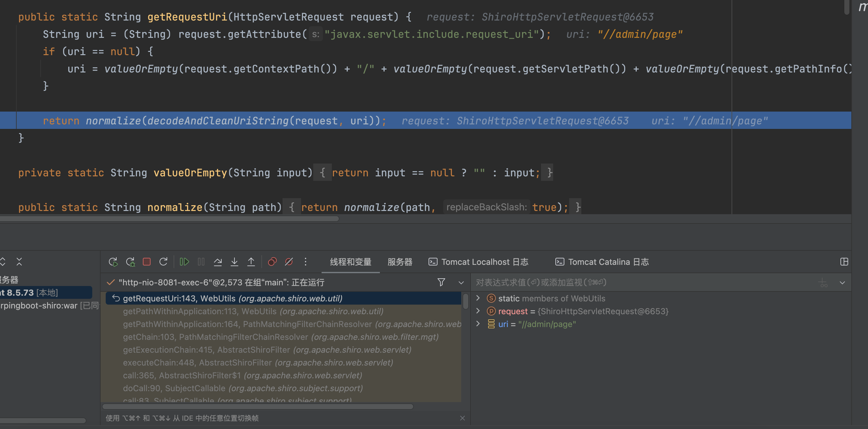
Task: Click the Step Out arrow icon
Action: click(x=251, y=262)
